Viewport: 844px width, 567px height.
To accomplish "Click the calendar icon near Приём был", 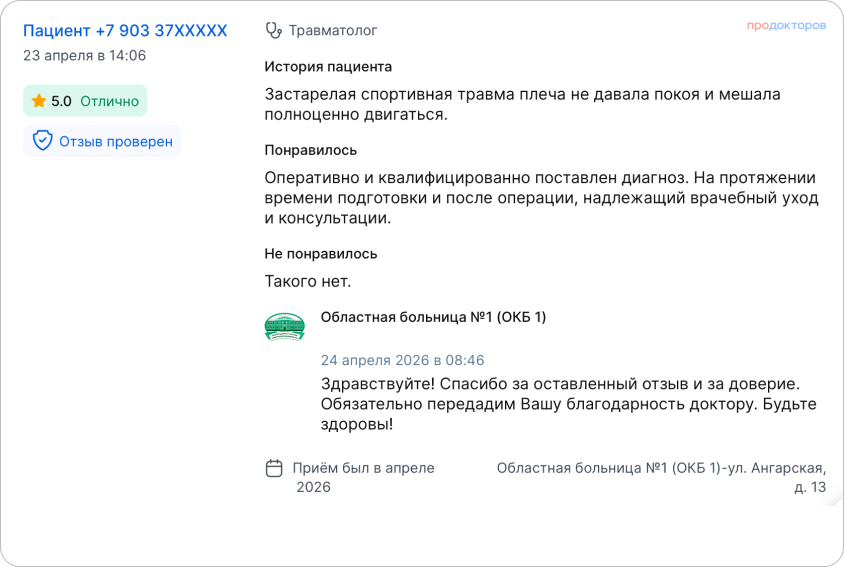I will pos(274,468).
